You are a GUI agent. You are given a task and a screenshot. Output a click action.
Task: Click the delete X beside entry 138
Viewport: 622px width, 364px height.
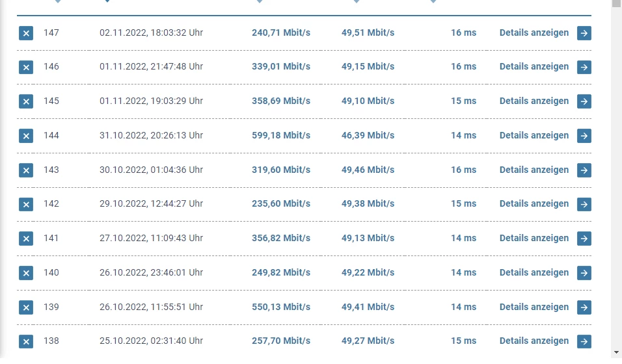coord(26,341)
